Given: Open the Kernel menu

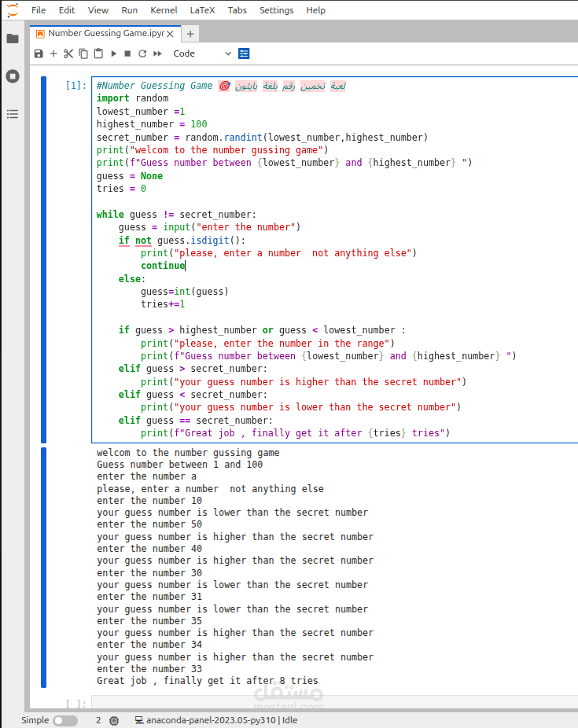Looking at the screenshot, I should click(x=164, y=10).
